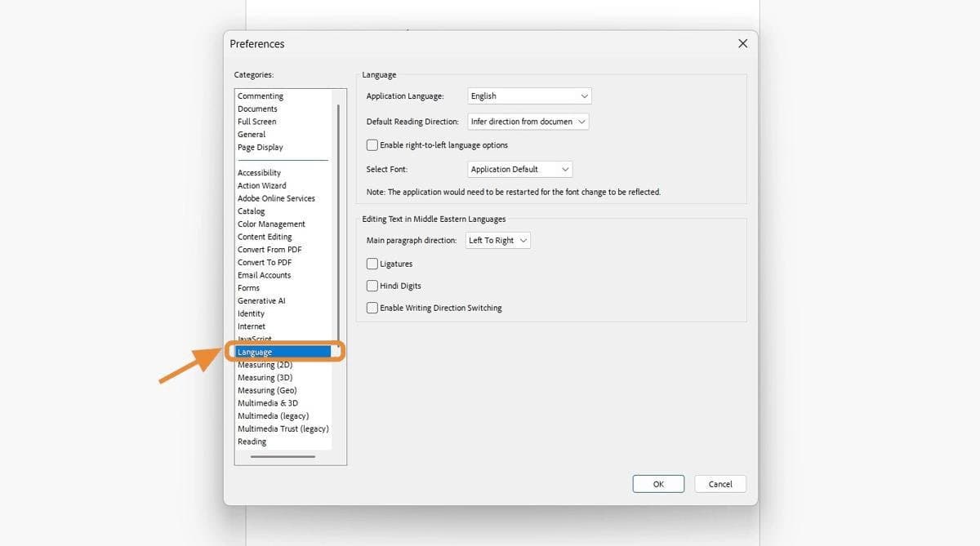Enable right-to-left language options
Viewport: 980px width, 546px height.
[x=372, y=144]
